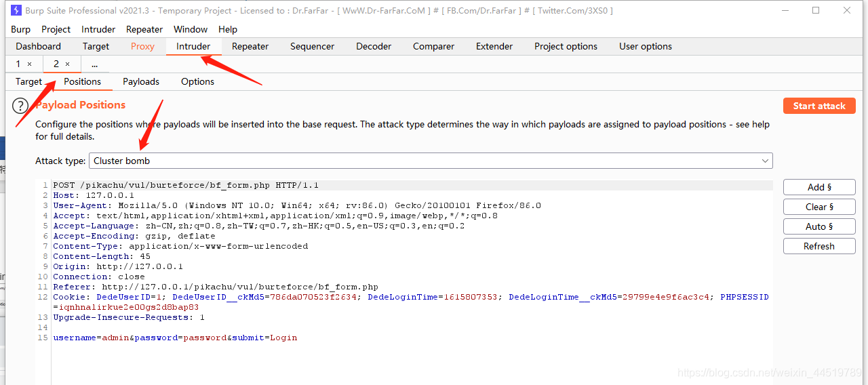Switch to the Comparer tab
Screen dimensions: 868x385
pos(433,46)
